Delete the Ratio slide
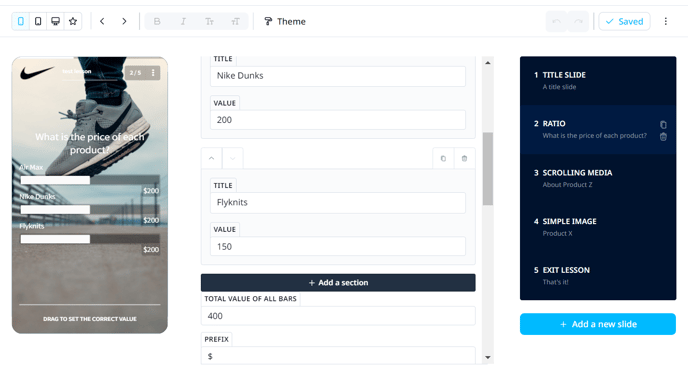 tap(663, 137)
